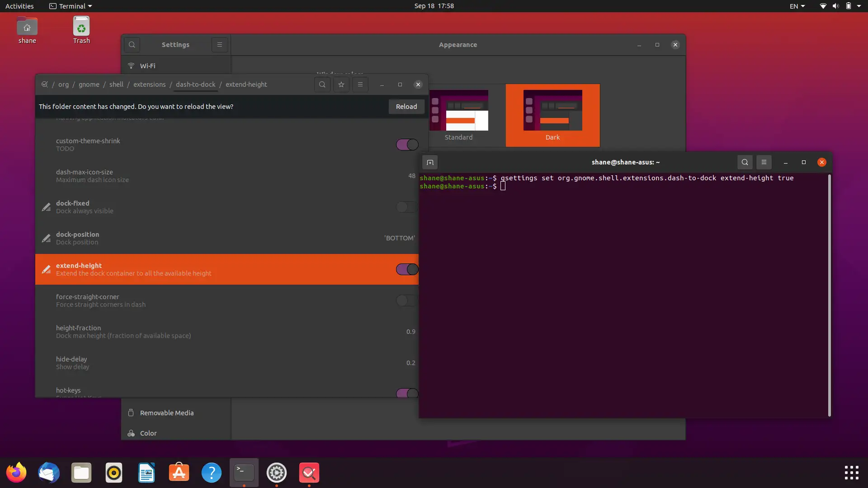
Task: Navigate to dash-to-dock path segment
Action: point(195,84)
